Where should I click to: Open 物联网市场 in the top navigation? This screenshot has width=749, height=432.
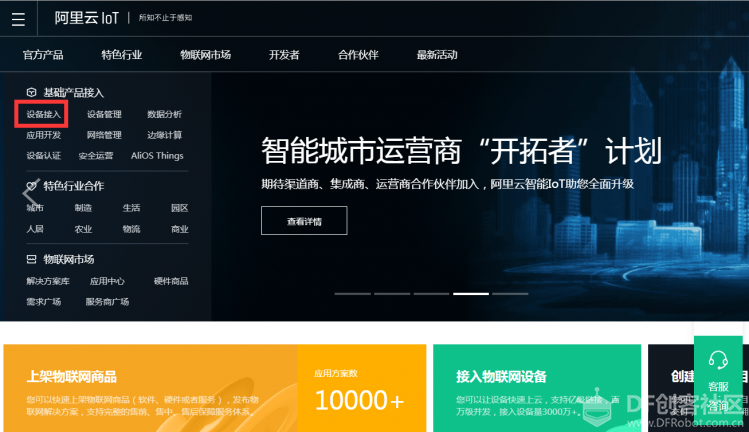tap(205, 55)
